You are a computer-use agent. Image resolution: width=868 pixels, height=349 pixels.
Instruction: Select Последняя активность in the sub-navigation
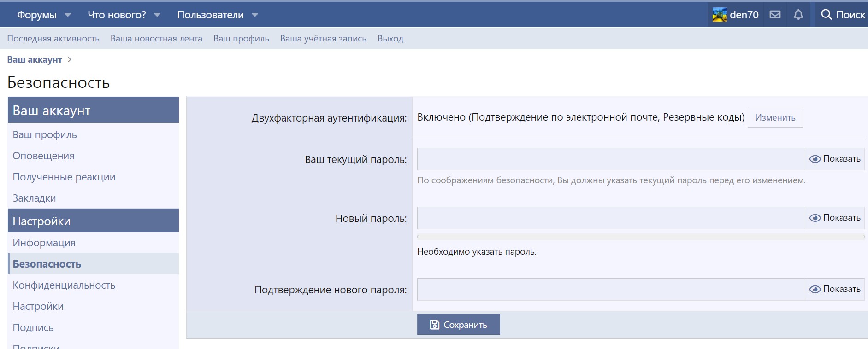pos(53,39)
